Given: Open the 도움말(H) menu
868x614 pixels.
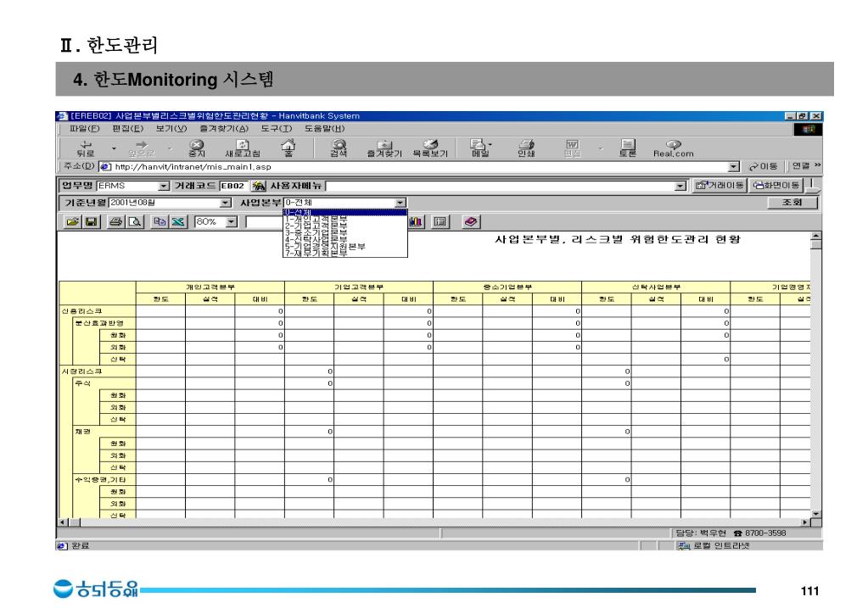Looking at the screenshot, I should [324, 128].
